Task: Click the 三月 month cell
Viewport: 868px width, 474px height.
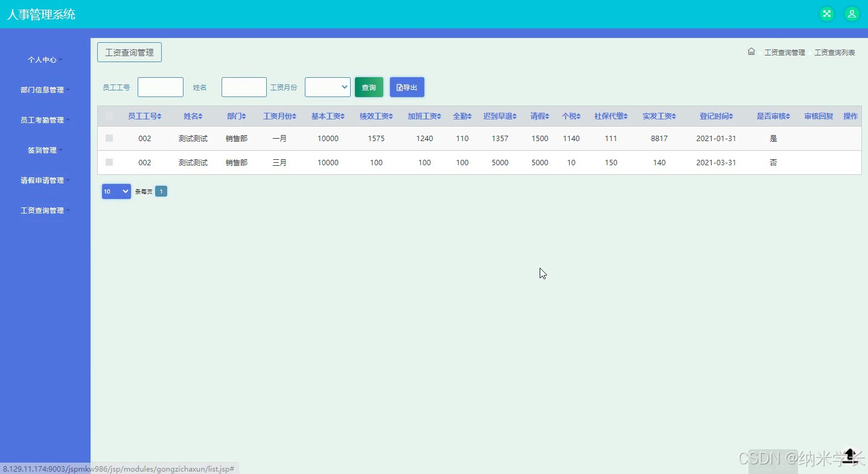Action: [x=279, y=163]
